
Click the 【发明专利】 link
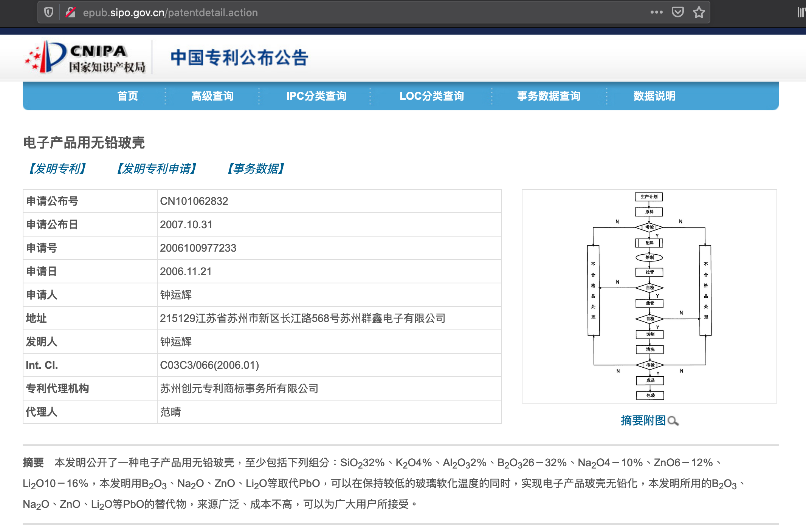pos(57,169)
